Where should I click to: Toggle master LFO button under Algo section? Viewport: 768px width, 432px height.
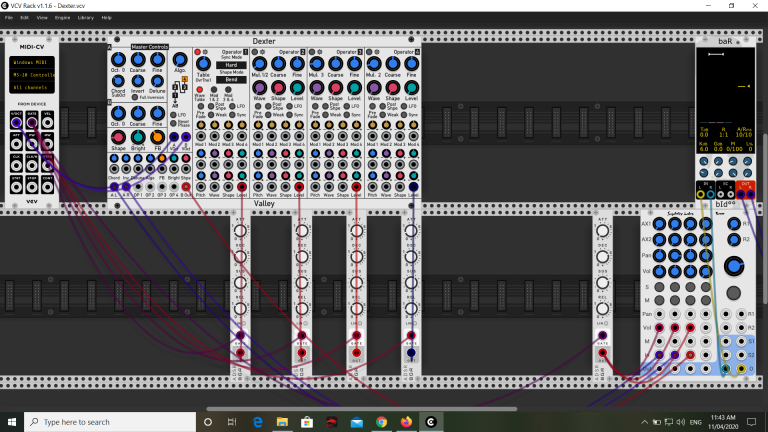click(173, 115)
